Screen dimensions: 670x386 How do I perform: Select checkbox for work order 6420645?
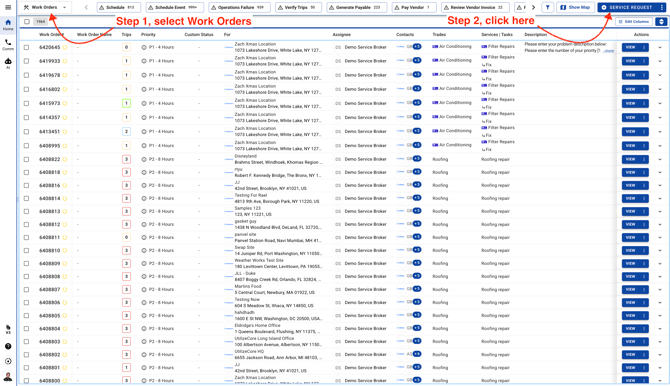click(26, 47)
